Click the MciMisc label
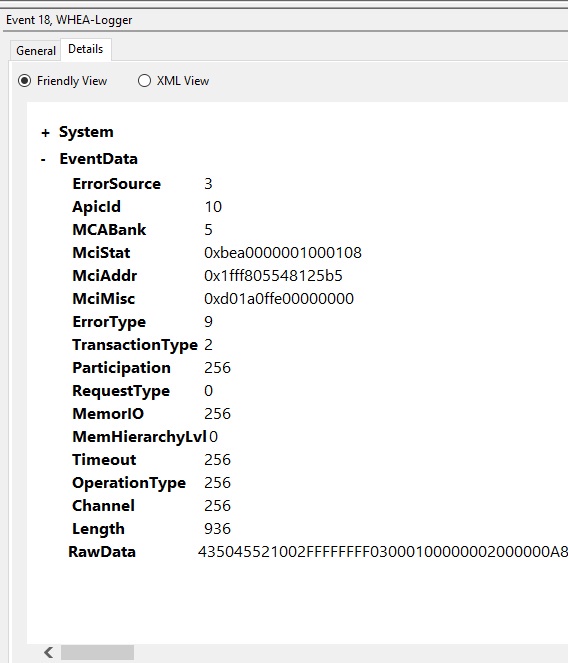 104,299
